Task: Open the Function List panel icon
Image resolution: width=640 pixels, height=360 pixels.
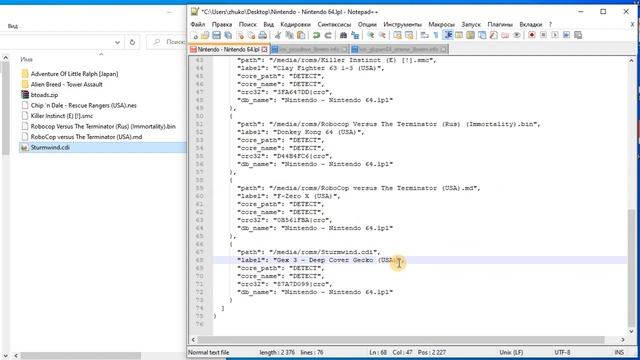Action: (493, 36)
